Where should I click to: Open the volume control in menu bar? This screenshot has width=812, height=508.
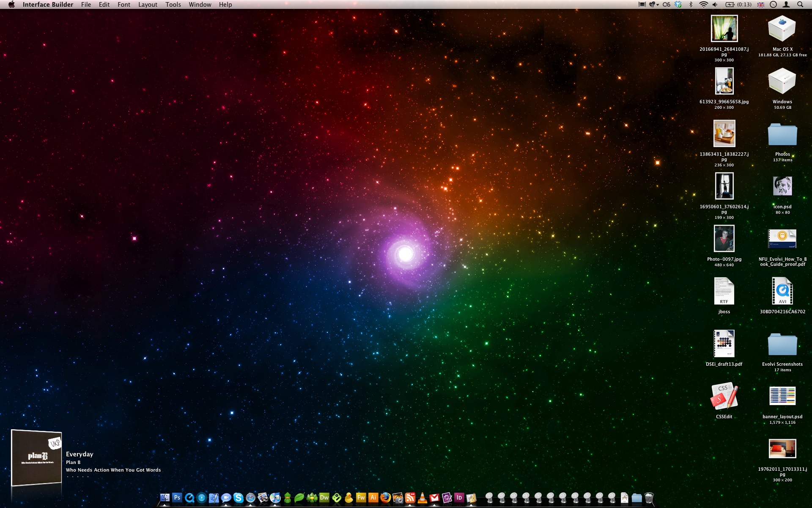point(715,5)
